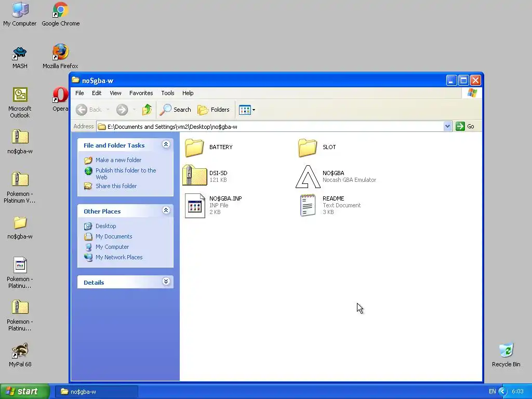Open the Back history dropdown arrow
The height and width of the screenshot is (399, 532).
pos(108,110)
